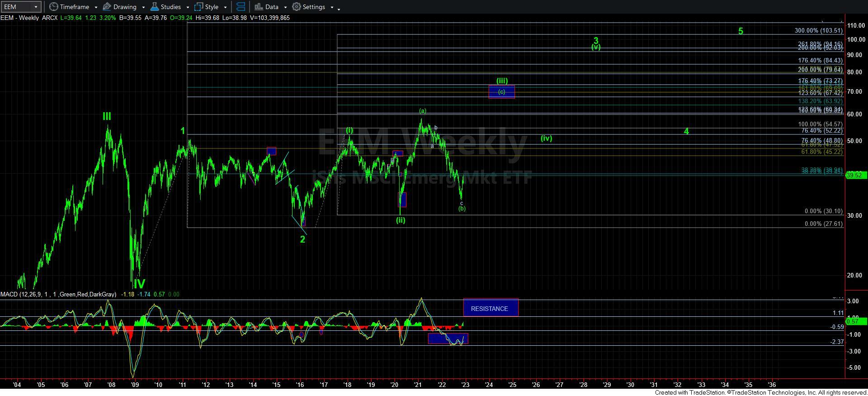
Task: Click the '23 year on time axis
Action: (465, 385)
